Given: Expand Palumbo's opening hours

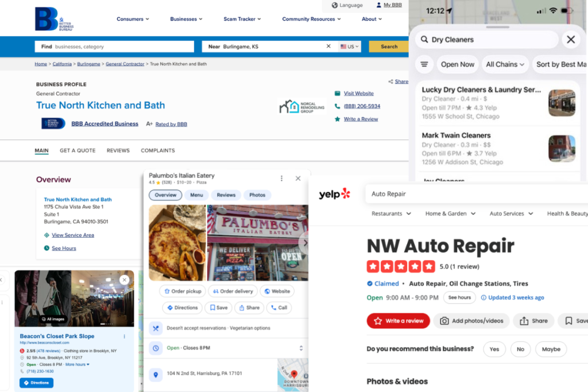Looking at the screenshot, I should tap(301, 348).
